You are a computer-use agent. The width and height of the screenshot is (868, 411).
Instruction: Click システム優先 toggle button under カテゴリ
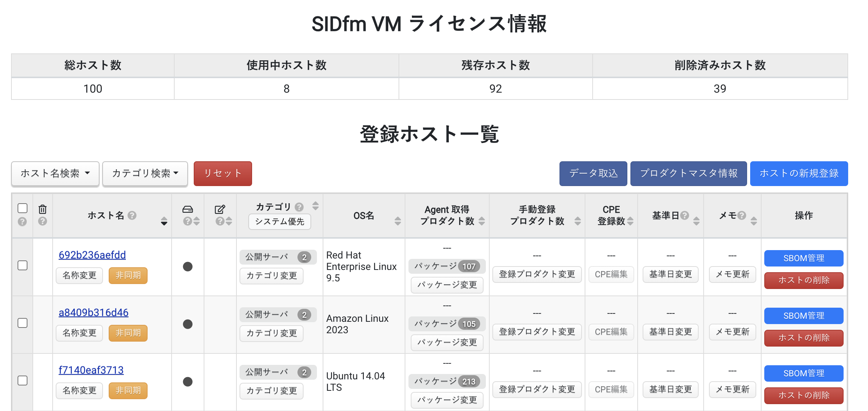point(280,222)
